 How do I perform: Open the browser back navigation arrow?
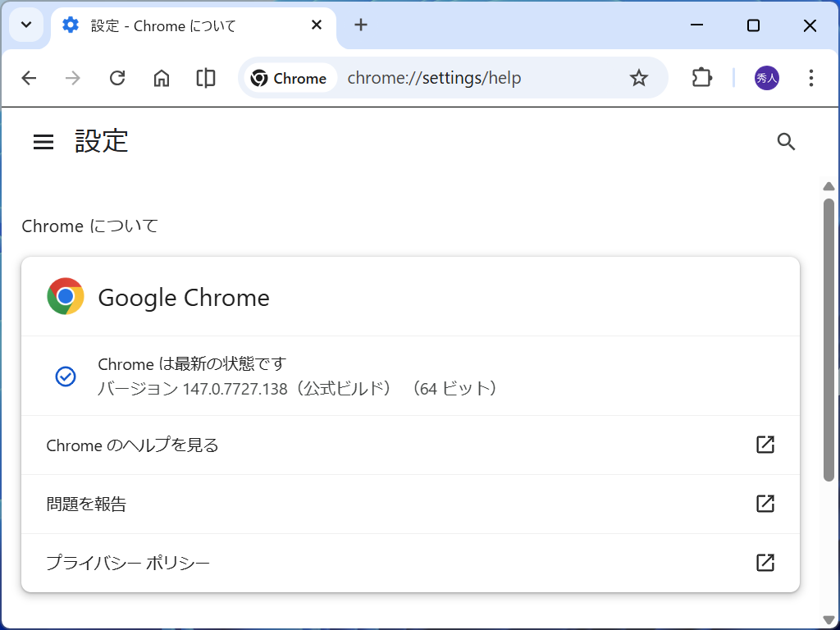(29, 78)
